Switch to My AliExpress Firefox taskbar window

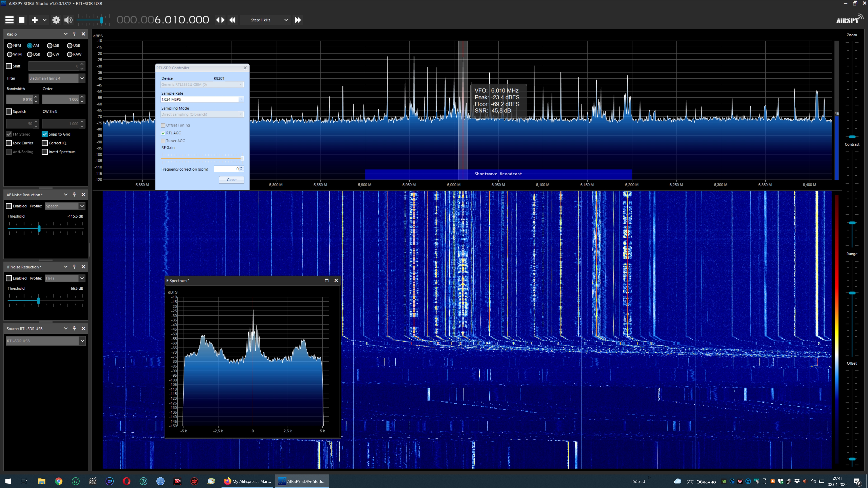pos(248,481)
